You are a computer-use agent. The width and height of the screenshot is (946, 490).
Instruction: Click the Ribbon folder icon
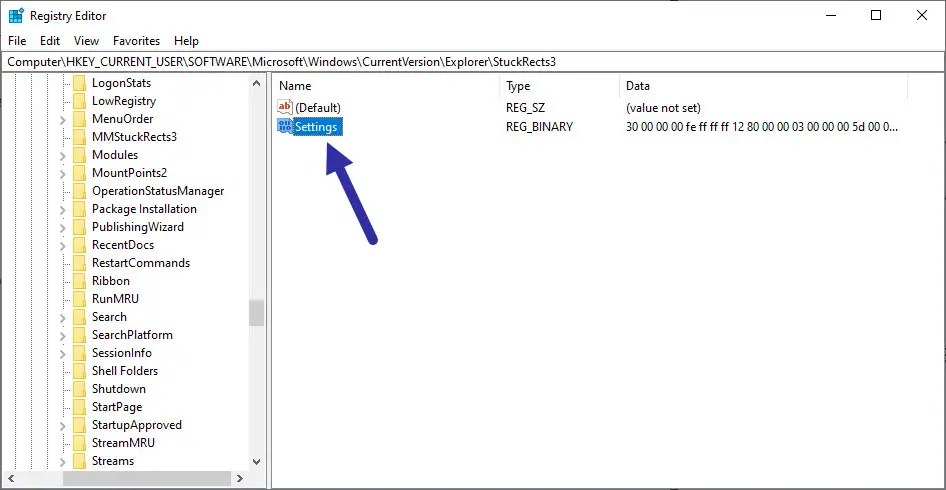(x=79, y=281)
